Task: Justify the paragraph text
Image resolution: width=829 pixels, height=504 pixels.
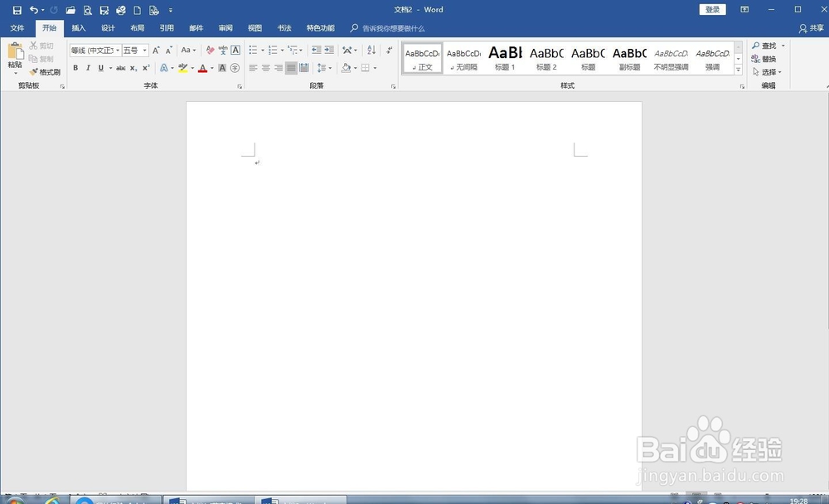Action: tap(291, 68)
